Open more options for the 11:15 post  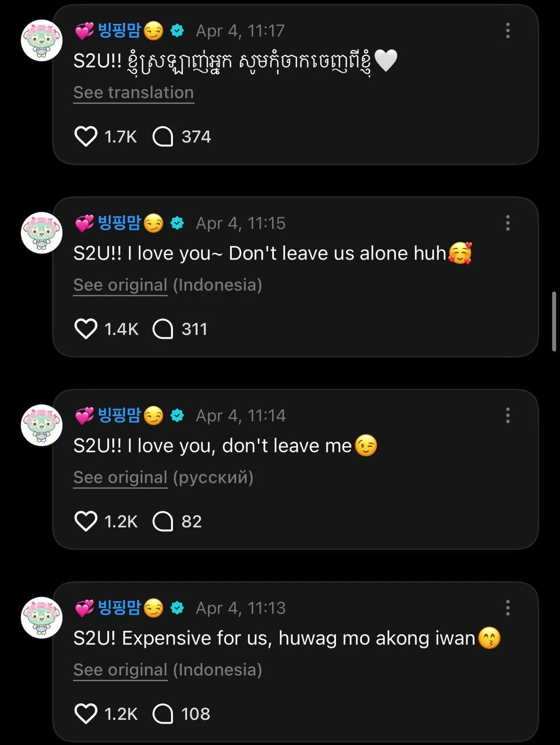508,223
